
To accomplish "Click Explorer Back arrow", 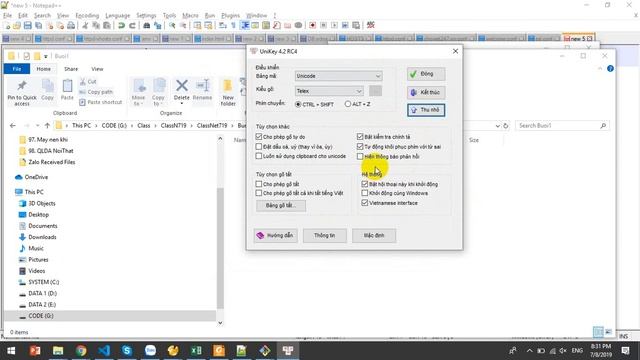I will pyautogui.click(x=13, y=126).
